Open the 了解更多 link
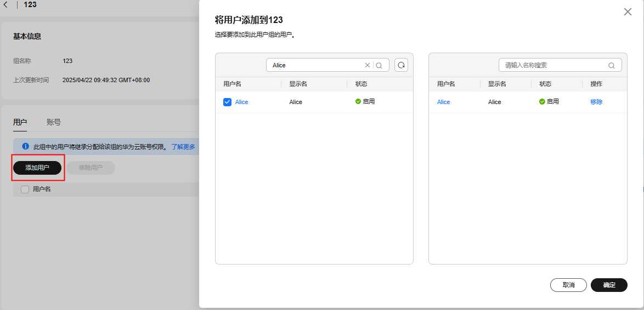The height and width of the screenshot is (310, 644). click(x=183, y=146)
